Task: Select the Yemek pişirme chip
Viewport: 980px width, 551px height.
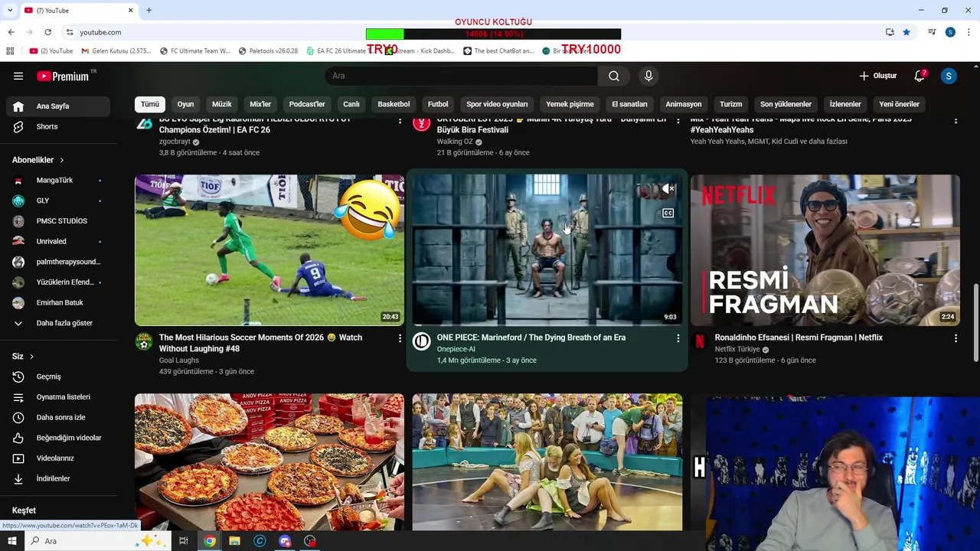Action: point(570,104)
